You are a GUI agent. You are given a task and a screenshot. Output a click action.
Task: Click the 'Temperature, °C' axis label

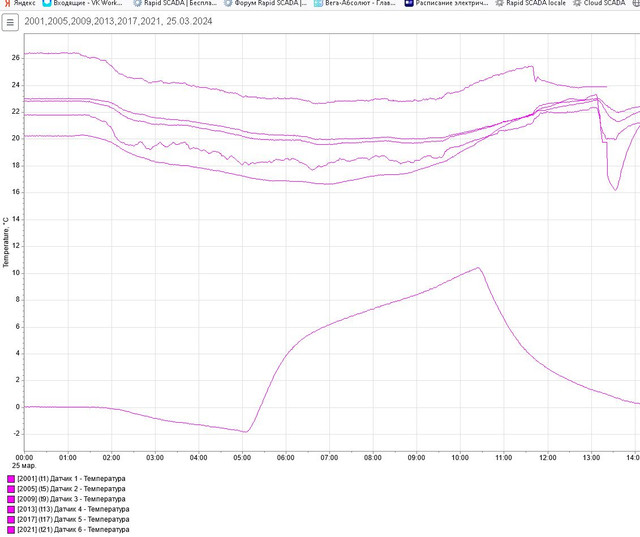point(6,242)
